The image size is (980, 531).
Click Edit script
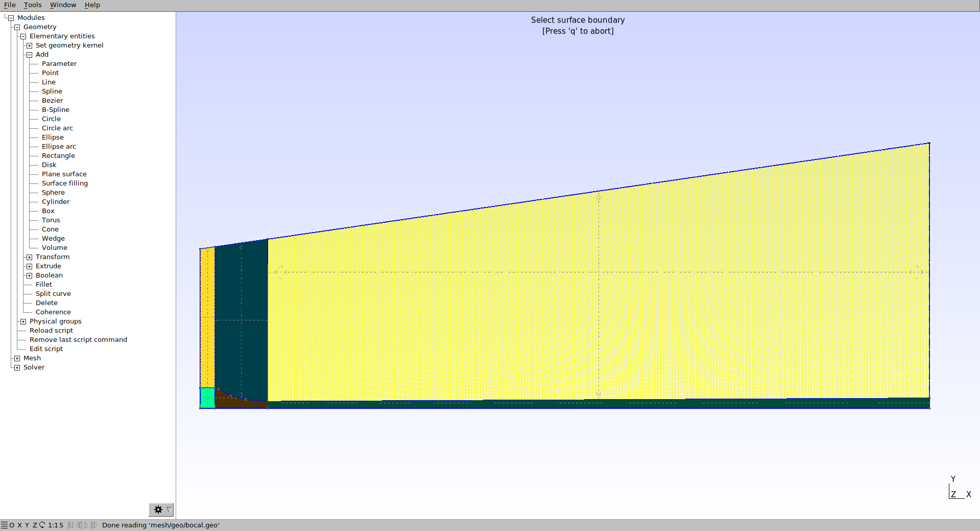[46, 349]
